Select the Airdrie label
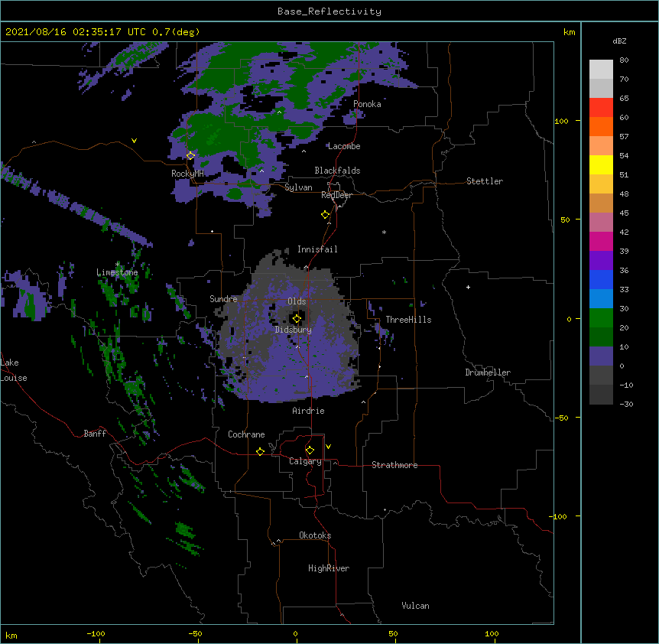The width and height of the screenshot is (659, 644). (309, 411)
